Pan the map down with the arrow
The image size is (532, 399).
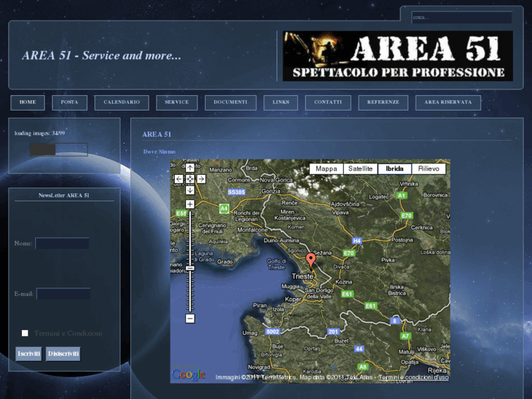coord(190,190)
